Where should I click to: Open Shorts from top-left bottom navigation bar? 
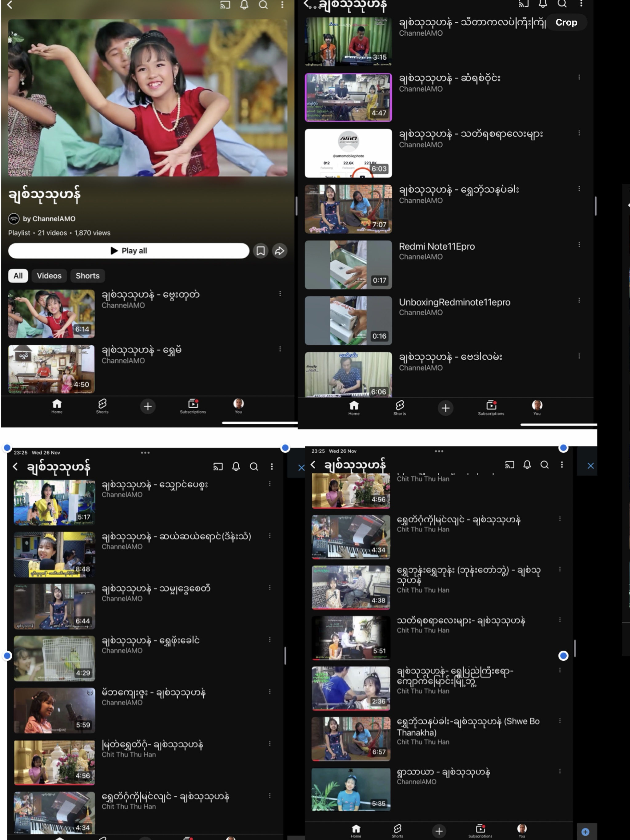pyautogui.click(x=102, y=406)
